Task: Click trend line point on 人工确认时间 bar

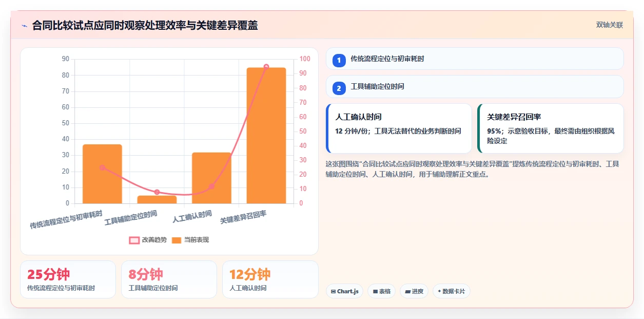Action: [211, 186]
